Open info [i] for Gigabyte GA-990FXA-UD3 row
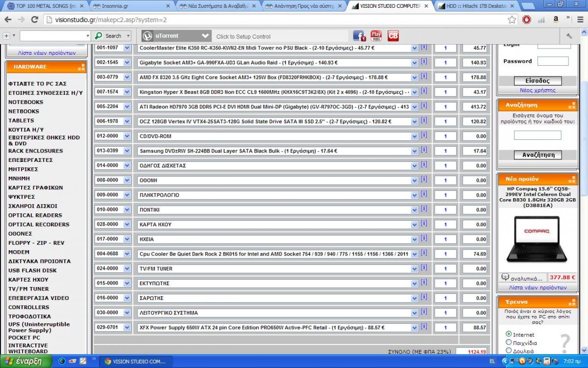This screenshot has height=368, width=588. (424, 62)
